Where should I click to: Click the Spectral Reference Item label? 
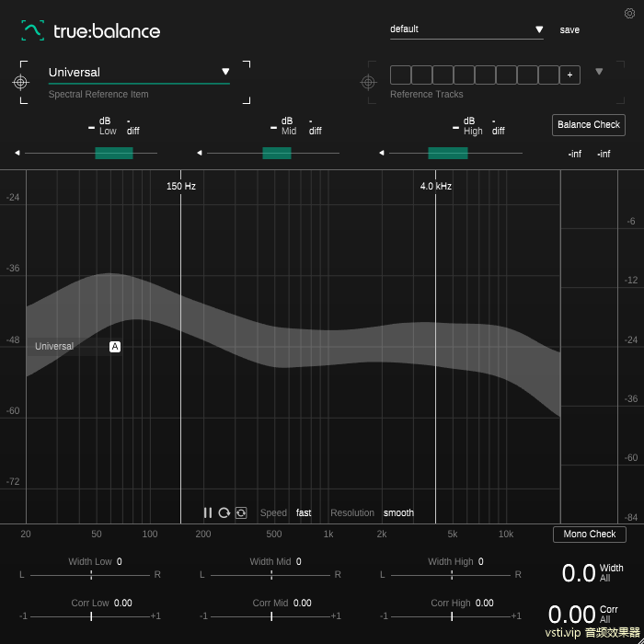(x=98, y=95)
